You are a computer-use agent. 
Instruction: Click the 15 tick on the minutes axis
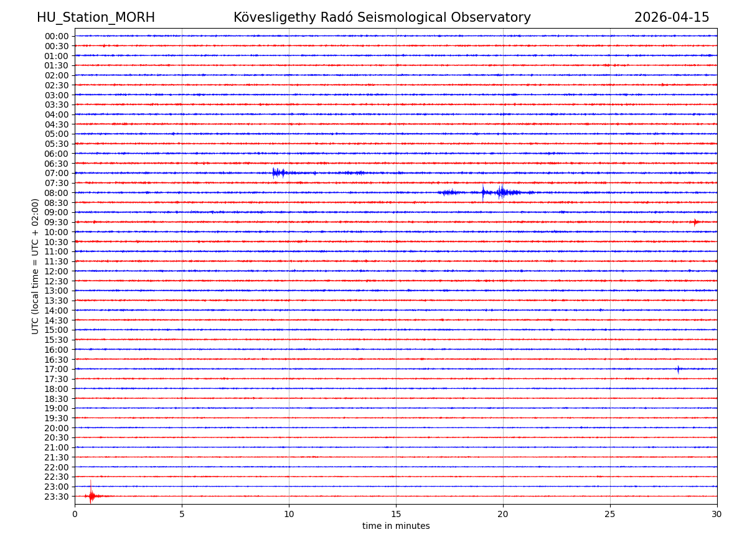396,514
